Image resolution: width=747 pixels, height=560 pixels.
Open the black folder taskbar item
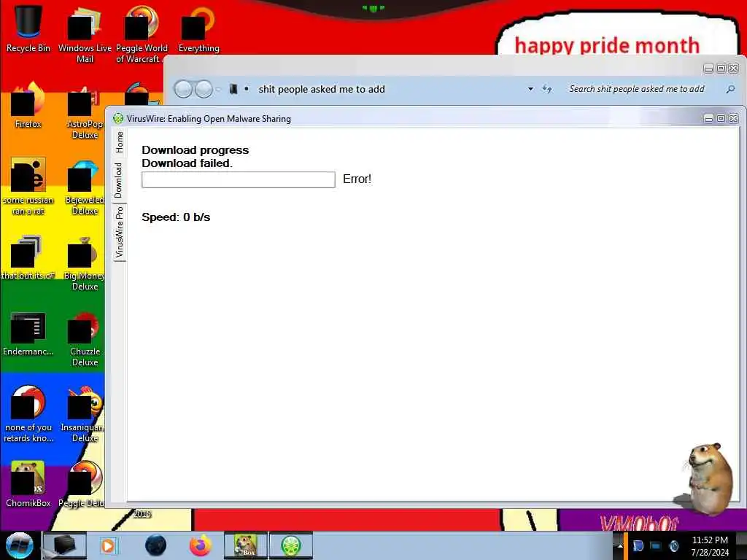click(x=64, y=545)
